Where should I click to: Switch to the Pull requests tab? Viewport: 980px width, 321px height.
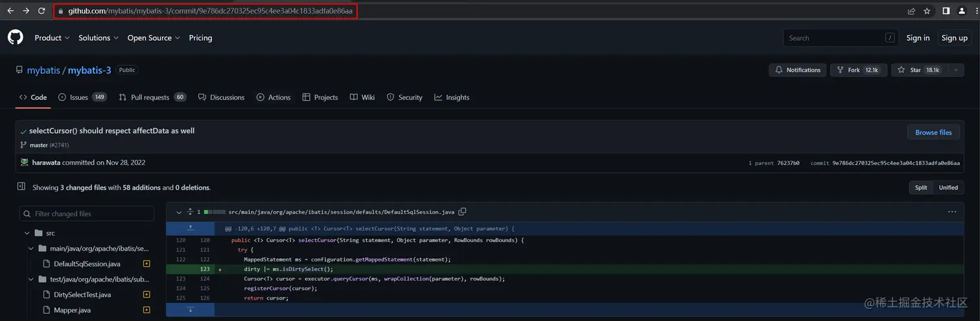pos(152,97)
